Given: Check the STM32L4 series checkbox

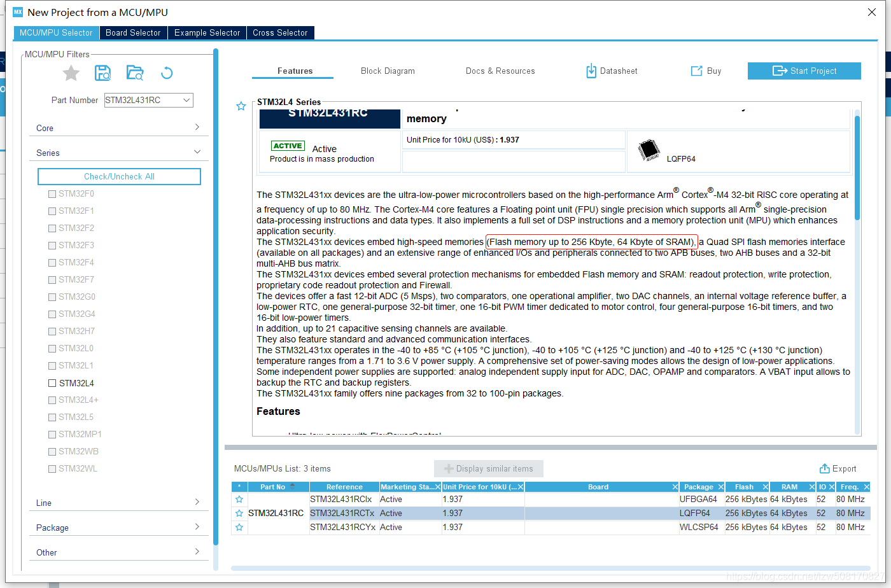Looking at the screenshot, I should point(52,383).
